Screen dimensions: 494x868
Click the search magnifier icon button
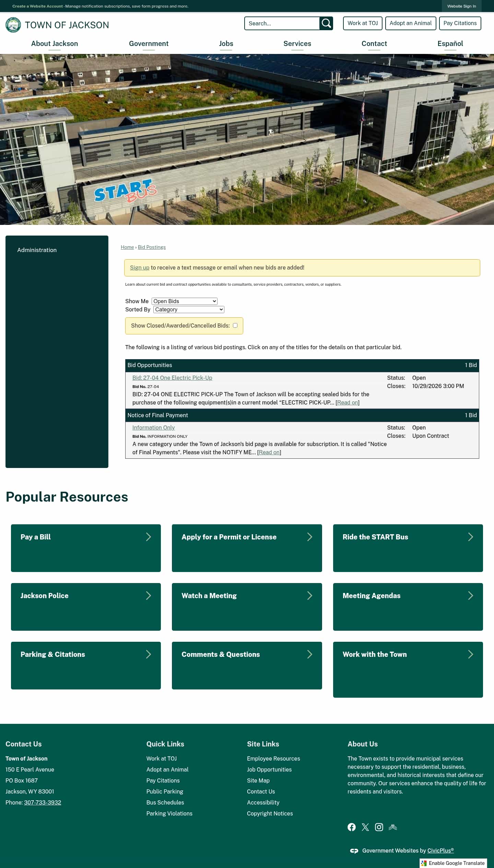pyautogui.click(x=326, y=23)
